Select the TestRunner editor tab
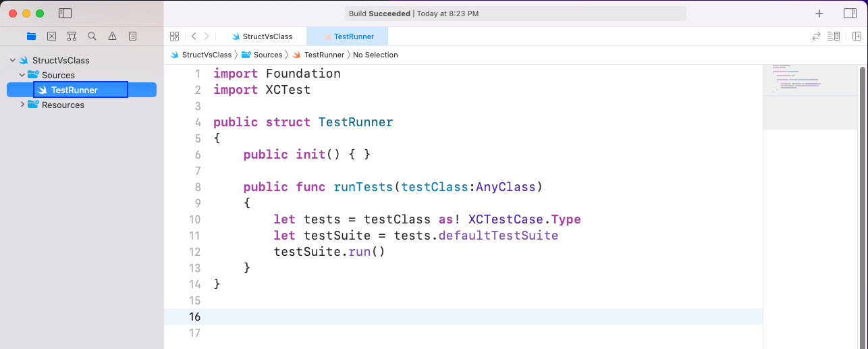Screen dimensions: 868x349 coord(353,36)
